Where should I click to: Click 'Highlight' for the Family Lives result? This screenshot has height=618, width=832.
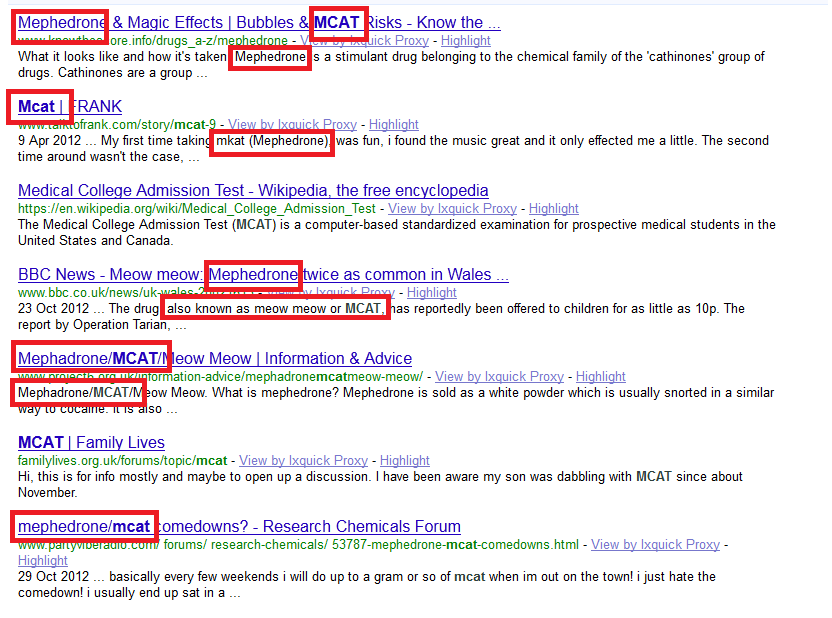[405, 460]
